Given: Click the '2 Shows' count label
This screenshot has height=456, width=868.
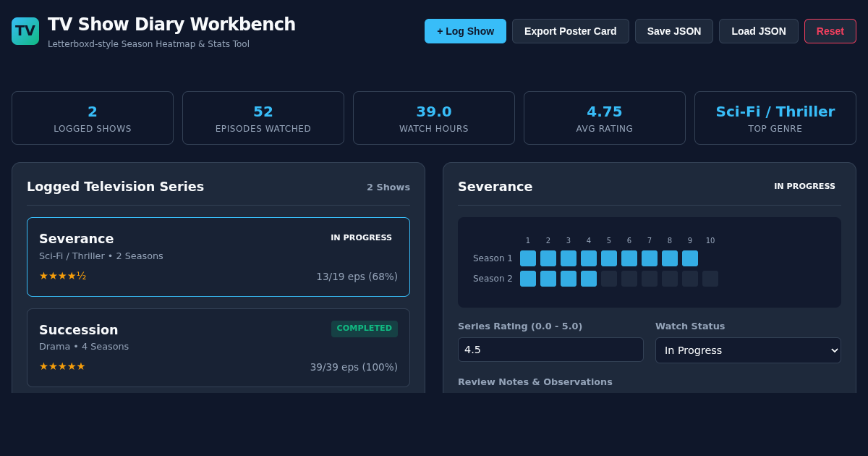Looking at the screenshot, I should 388,187.
